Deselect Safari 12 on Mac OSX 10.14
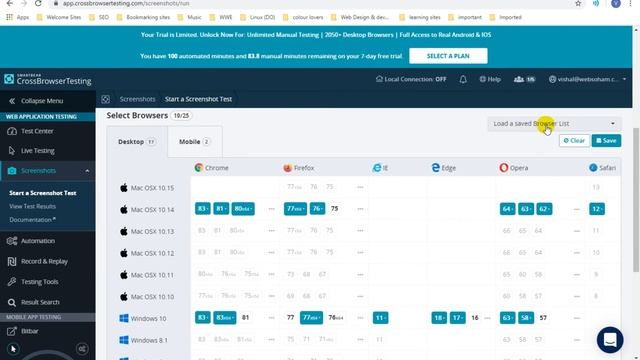The image size is (640, 360). pyautogui.click(x=597, y=209)
